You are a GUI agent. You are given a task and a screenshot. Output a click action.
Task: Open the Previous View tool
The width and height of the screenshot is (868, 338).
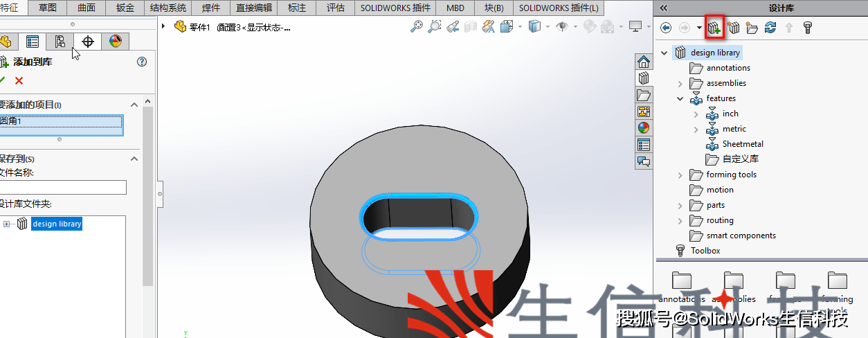453,27
